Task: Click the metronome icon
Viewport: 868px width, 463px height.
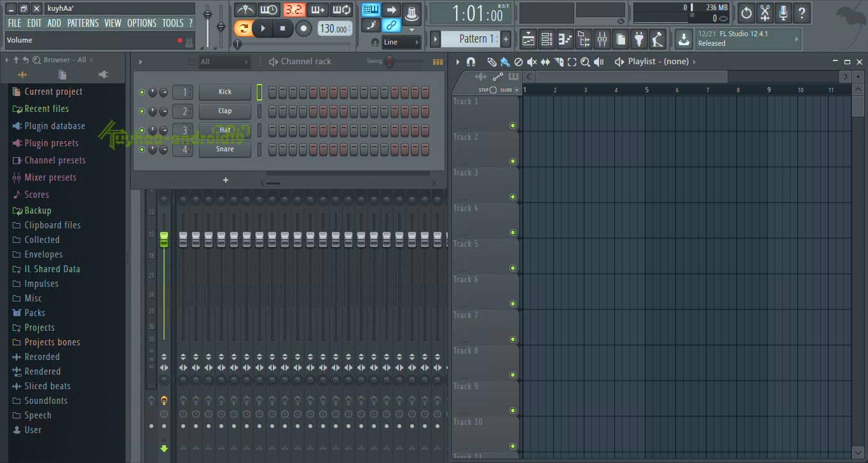Action: (x=245, y=10)
